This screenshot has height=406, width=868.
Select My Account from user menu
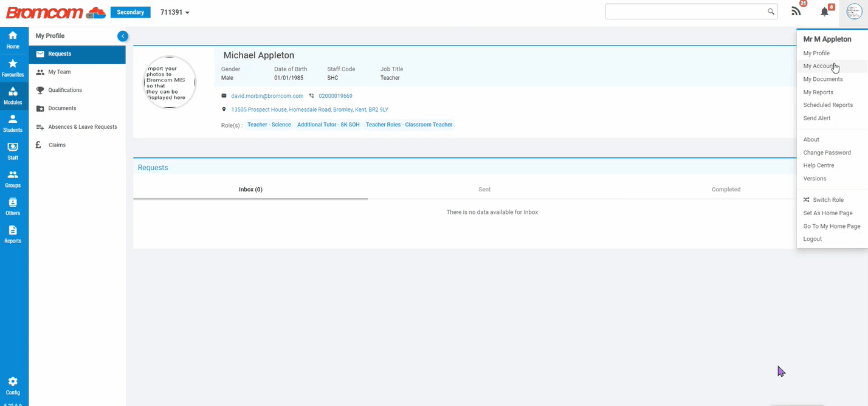pos(820,66)
